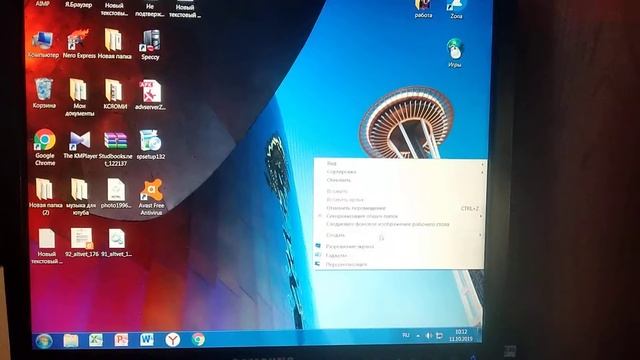The height and width of the screenshot is (360, 640).
Task: Select the adwserverZ APK file
Action: point(150,95)
